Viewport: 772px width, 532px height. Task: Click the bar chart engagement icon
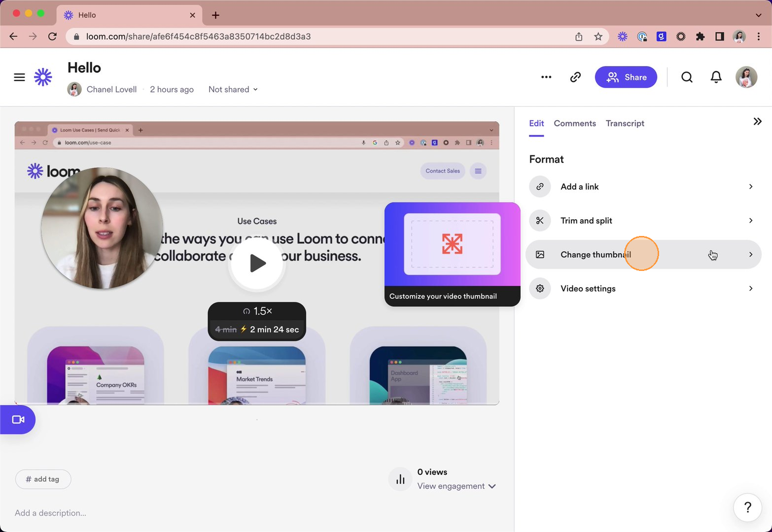(400, 479)
